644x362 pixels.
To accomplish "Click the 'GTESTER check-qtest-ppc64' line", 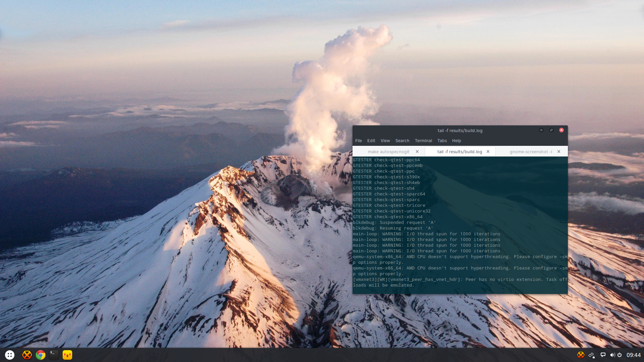I will [386, 160].
